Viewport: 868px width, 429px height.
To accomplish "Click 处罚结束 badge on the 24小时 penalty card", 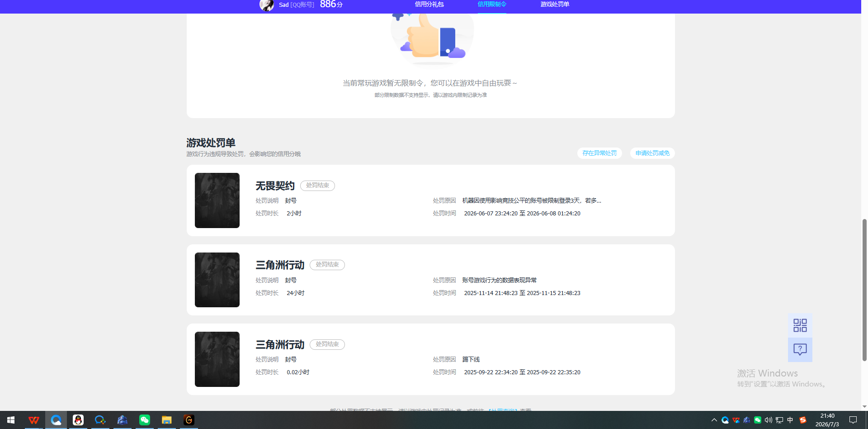I will click(x=327, y=265).
